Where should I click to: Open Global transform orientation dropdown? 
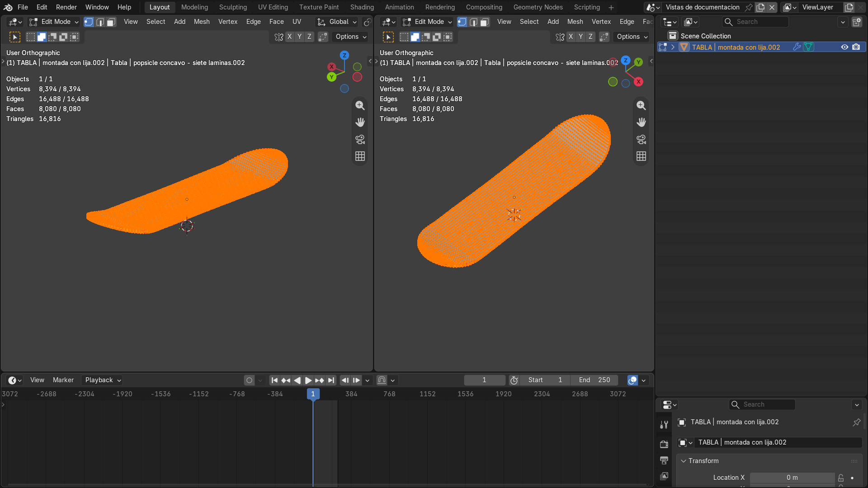337,22
